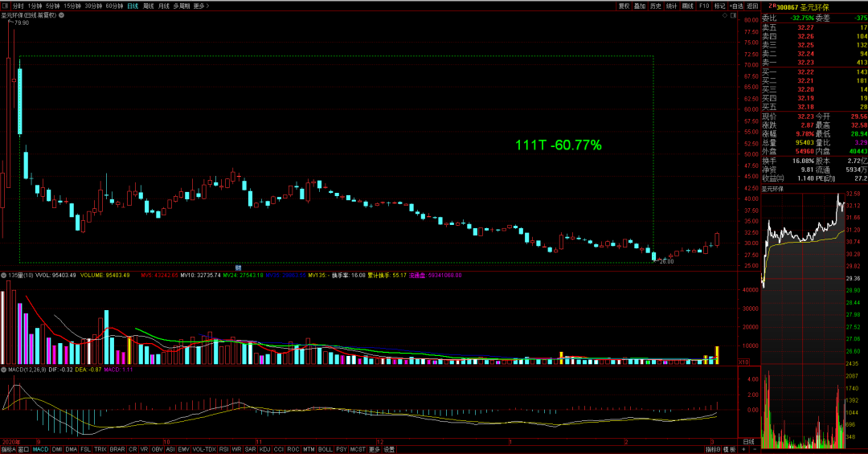Select the SAR indicator tab
The height and width of the screenshot is (454, 868).
[251, 449]
